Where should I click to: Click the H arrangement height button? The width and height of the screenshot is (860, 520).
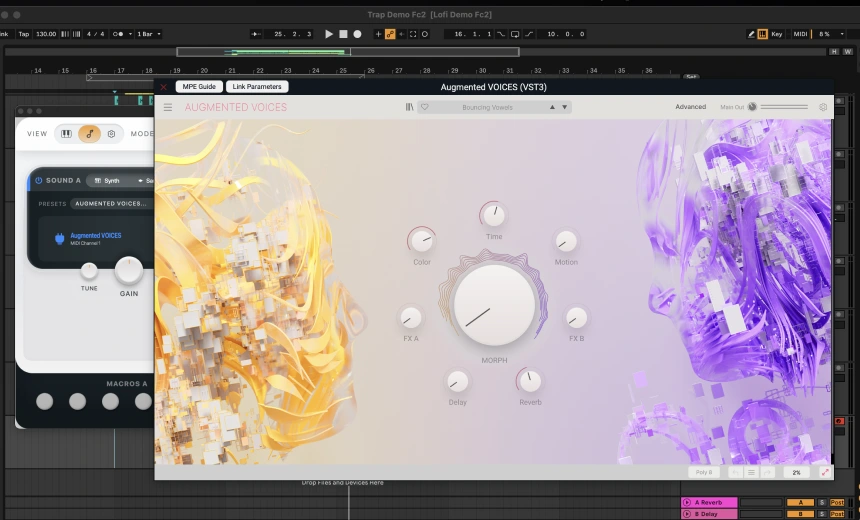[x=834, y=52]
